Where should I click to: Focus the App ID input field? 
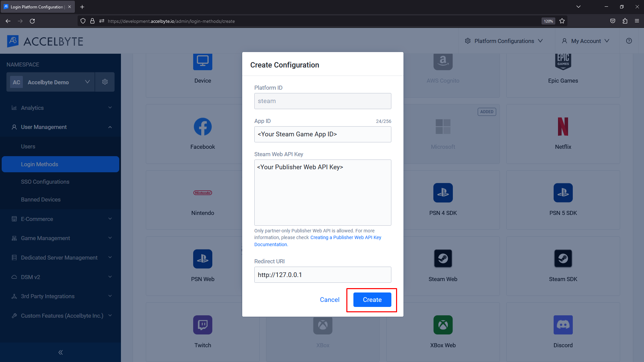coord(323,134)
